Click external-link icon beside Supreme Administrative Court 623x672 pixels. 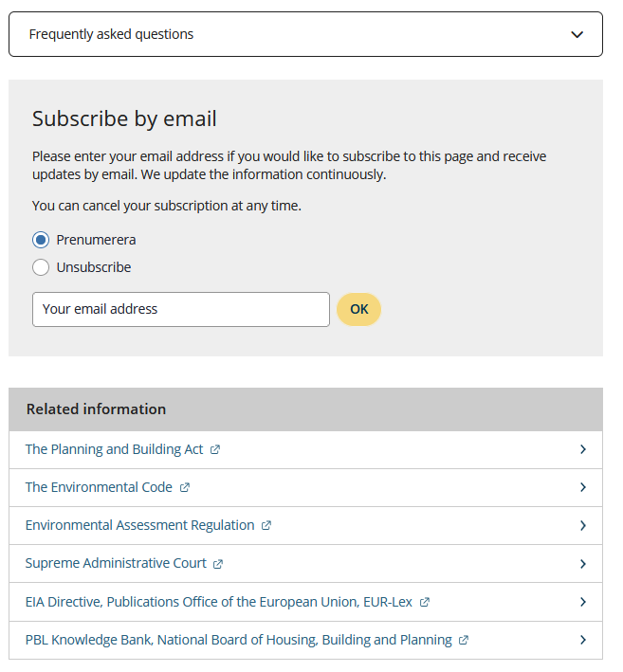[x=218, y=564]
